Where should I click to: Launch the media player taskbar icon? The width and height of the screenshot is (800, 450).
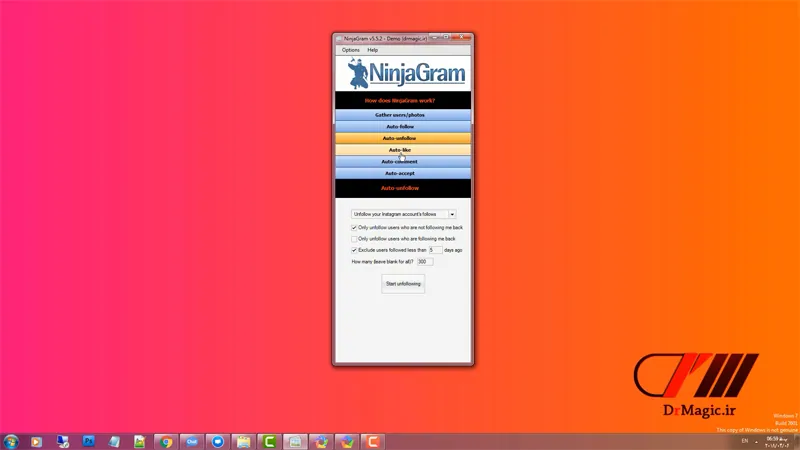(36, 442)
